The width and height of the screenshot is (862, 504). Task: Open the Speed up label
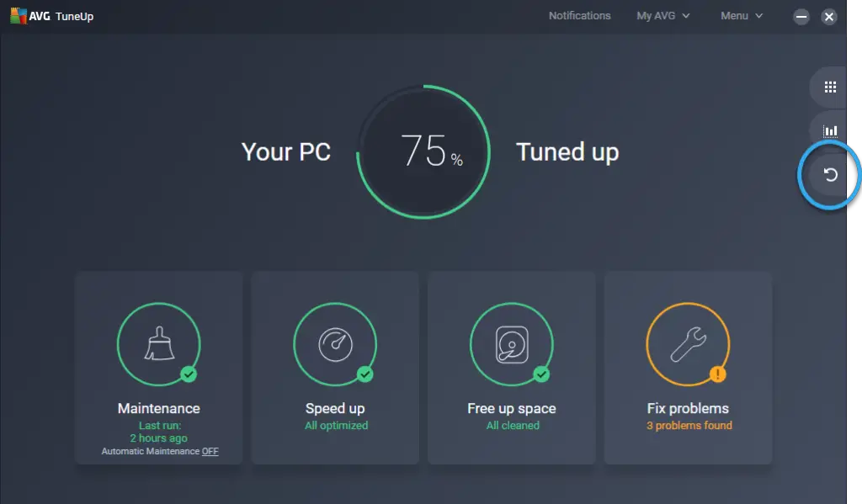(x=335, y=408)
